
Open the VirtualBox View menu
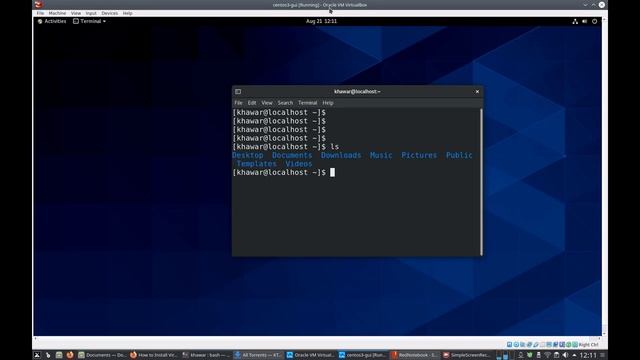tap(76, 13)
